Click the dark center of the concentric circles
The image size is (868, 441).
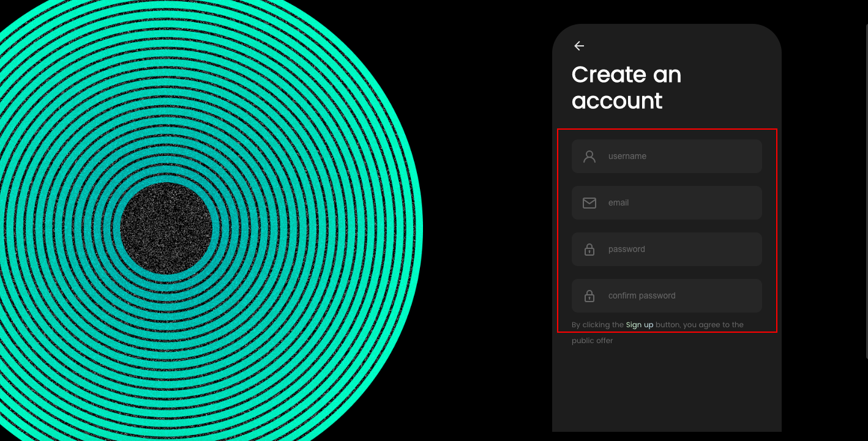coord(166,228)
